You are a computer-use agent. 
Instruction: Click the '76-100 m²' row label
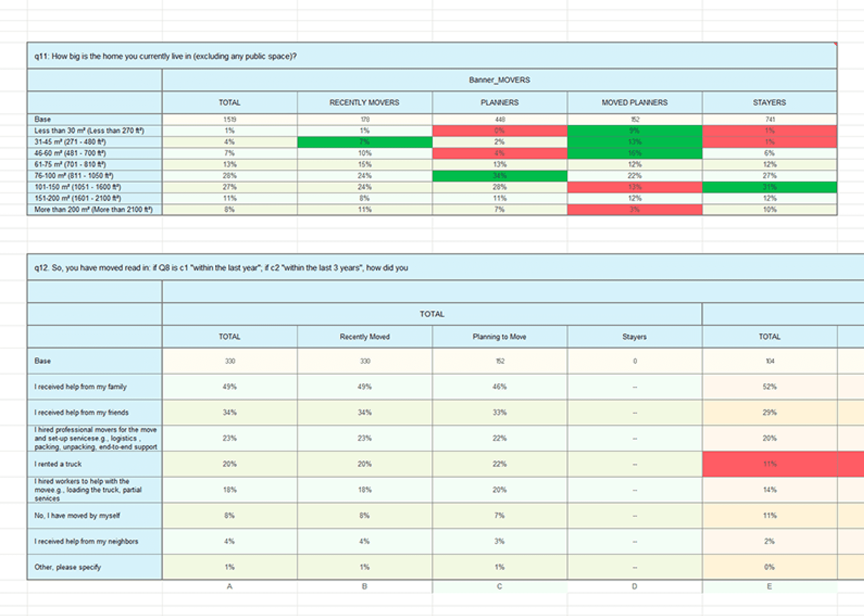coord(74,176)
